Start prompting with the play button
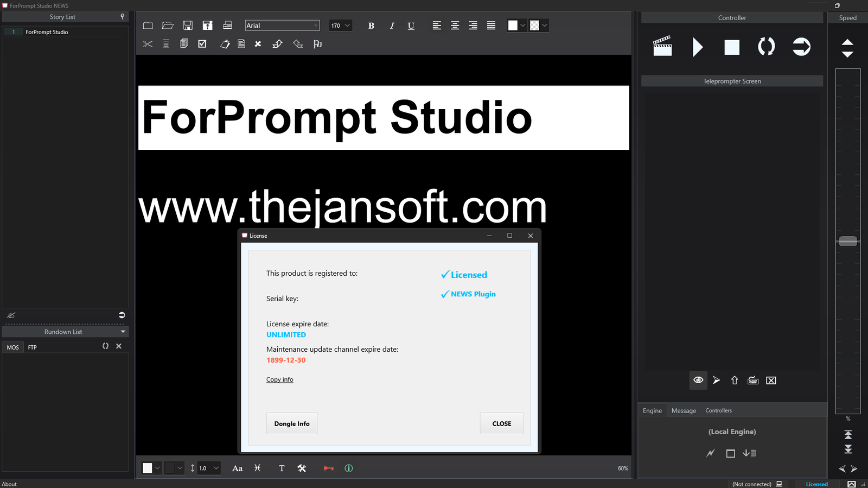 (698, 47)
